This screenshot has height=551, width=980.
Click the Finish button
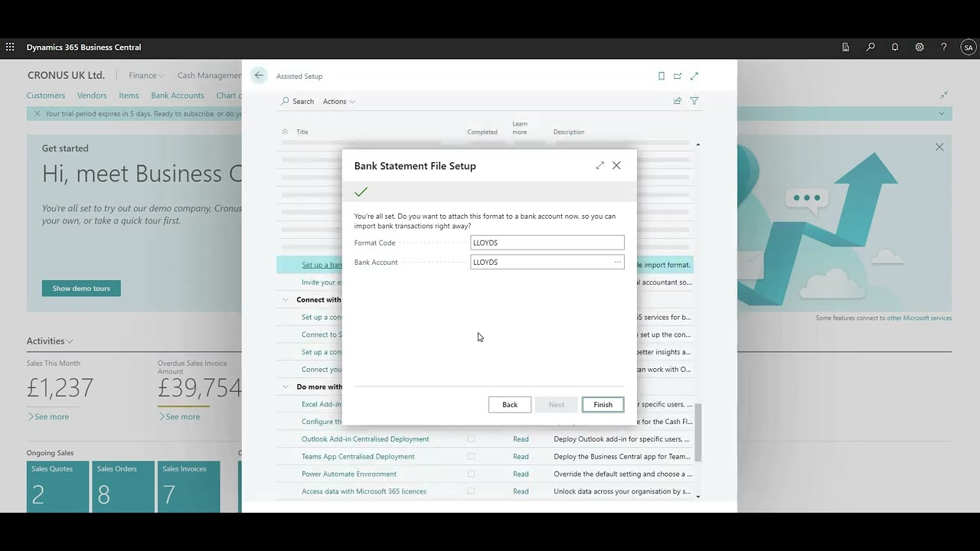[603, 405]
